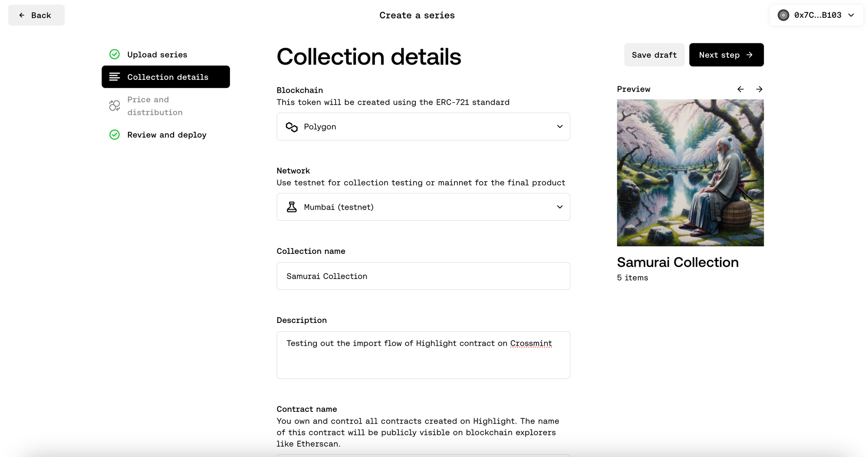
Task: Click the testnet flask icon
Action: click(292, 207)
